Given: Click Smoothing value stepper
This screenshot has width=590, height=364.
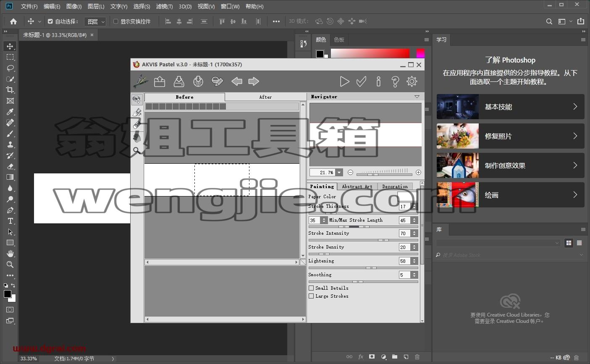Looking at the screenshot, I should (x=414, y=275).
